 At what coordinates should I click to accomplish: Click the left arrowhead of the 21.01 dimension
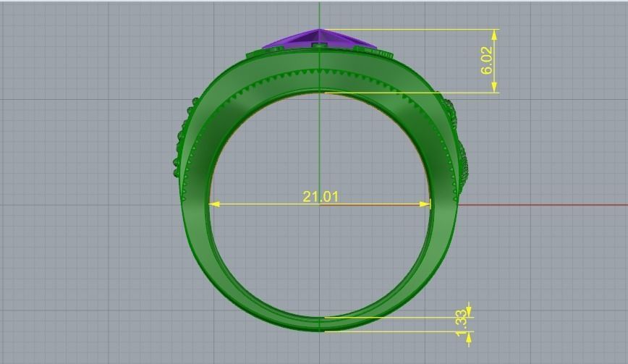click(214, 204)
